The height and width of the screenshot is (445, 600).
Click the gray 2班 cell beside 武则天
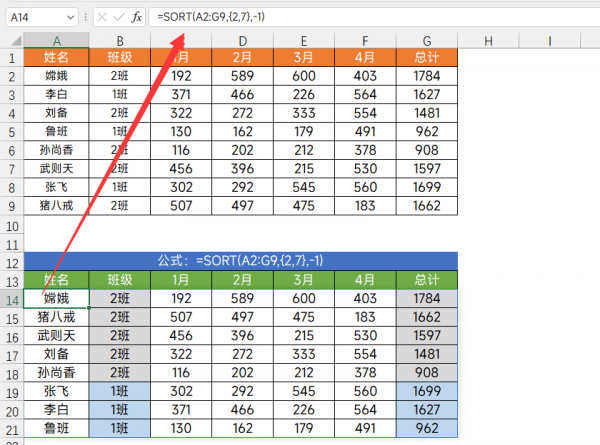click(x=119, y=335)
